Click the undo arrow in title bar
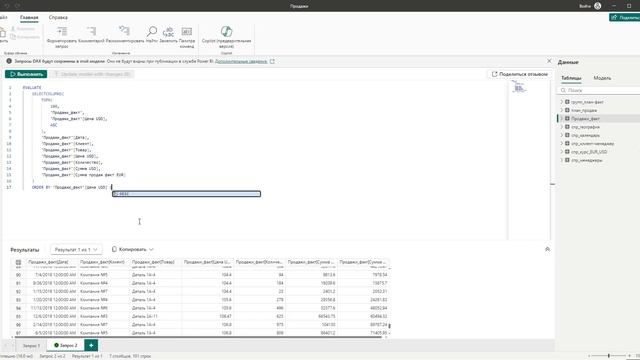Screen dimensions: 640x360 click(x=7, y=6)
